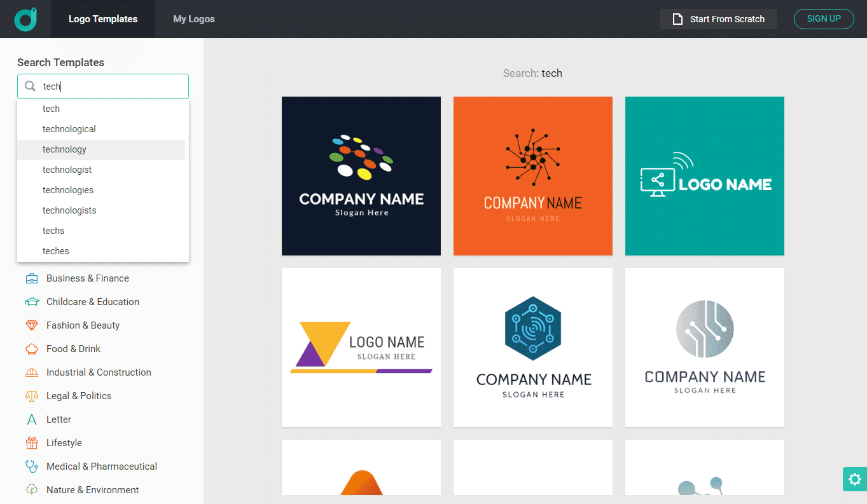Image resolution: width=867 pixels, height=504 pixels.
Task: Click the Childcare & Education graduation cap icon
Action: (x=31, y=302)
